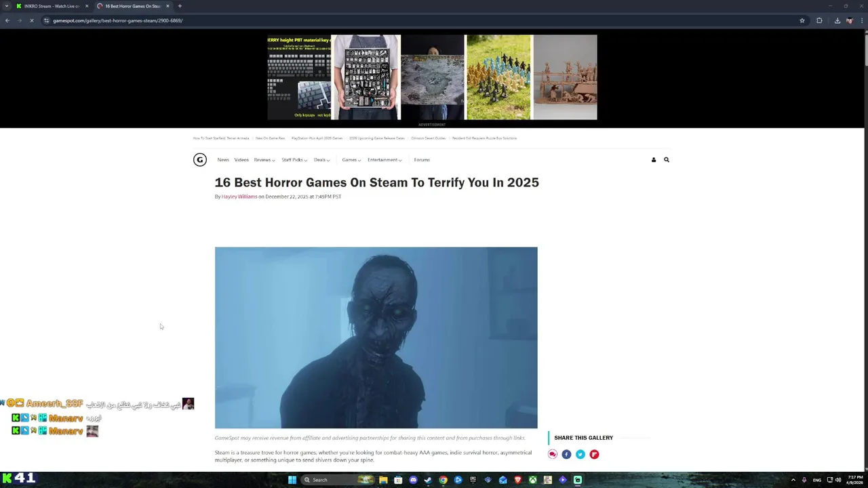This screenshot has height=488, width=868.
Task: Open browser downloads icon
Action: coord(837,20)
